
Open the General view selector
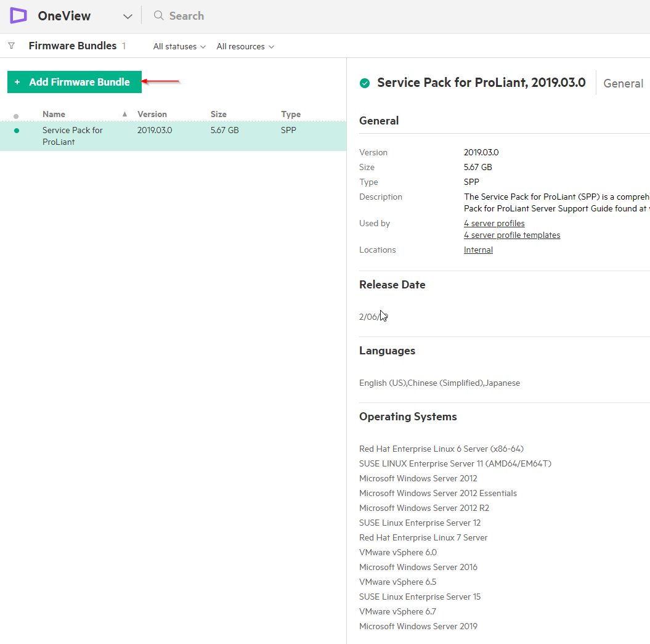[x=623, y=83]
